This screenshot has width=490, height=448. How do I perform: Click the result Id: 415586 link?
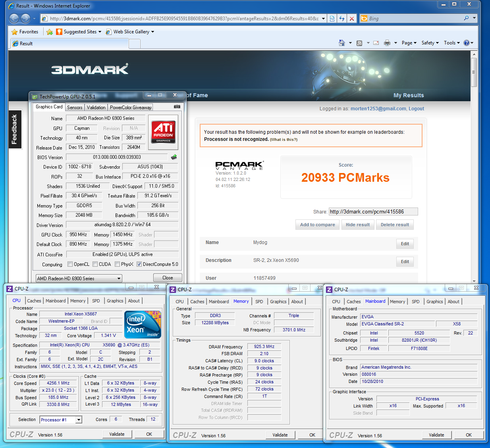(x=226, y=186)
